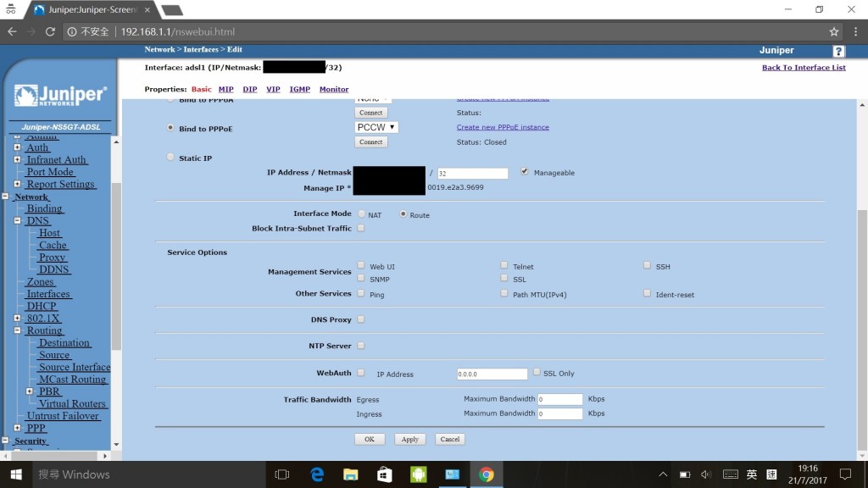This screenshot has height=488, width=868.
Task: Enable the Telnet management service
Action: tap(504, 265)
